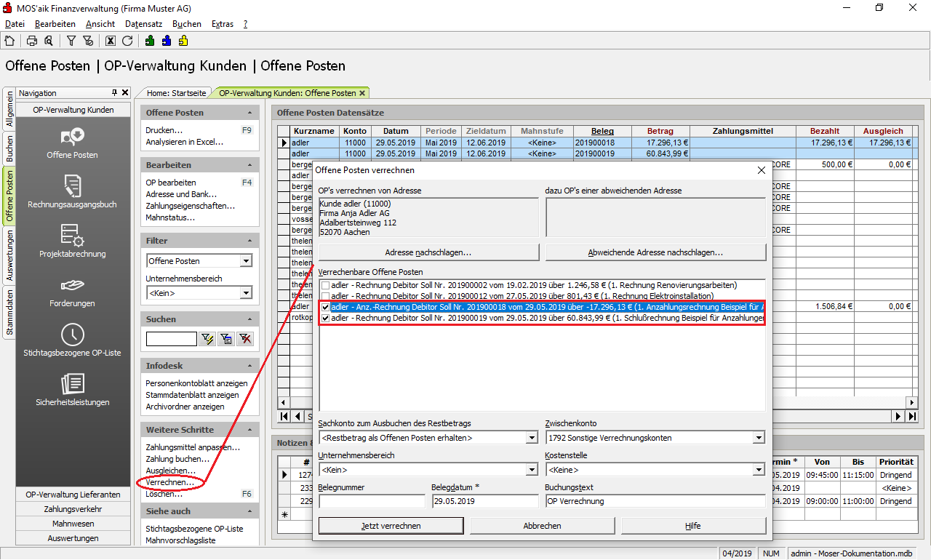Screen dimensions: 931x560
Task: Collapse the Weitere Schritte panel section
Action: (250, 430)
